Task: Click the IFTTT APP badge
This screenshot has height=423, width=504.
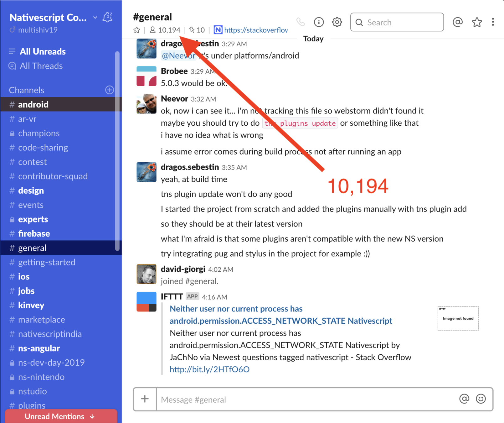Action: [x=192, y=296]
